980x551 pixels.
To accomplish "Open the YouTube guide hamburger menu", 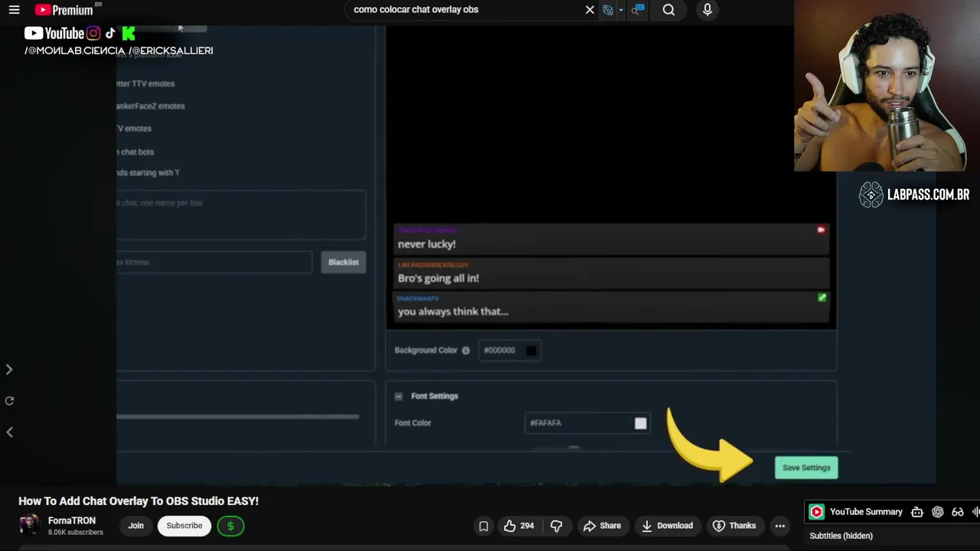I will click(14, 10).
